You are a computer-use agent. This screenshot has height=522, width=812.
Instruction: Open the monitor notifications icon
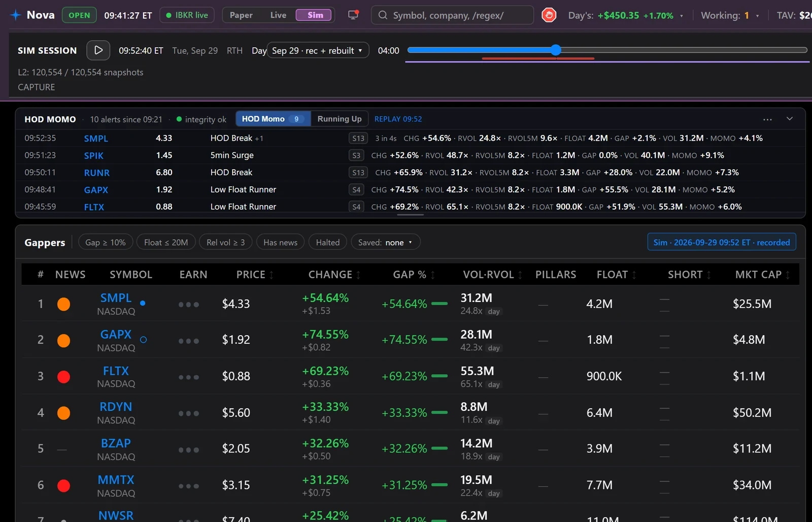click(x=353, y=15)
